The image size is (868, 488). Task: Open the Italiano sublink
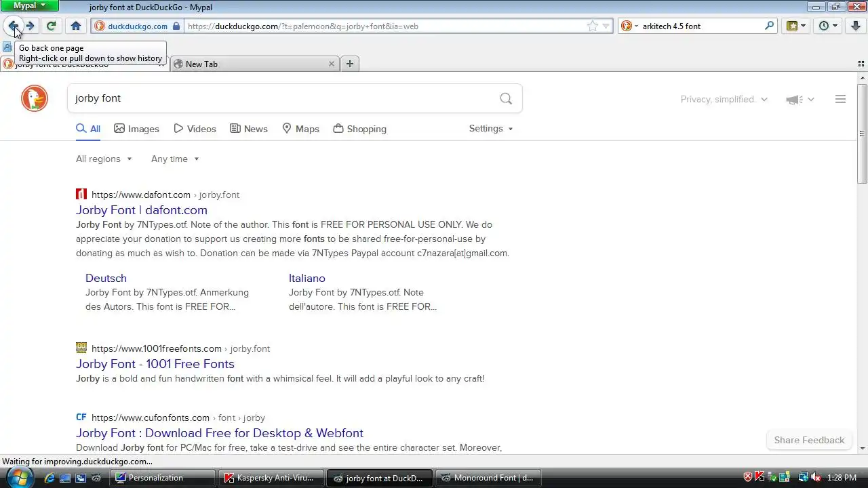click(307, 278)
